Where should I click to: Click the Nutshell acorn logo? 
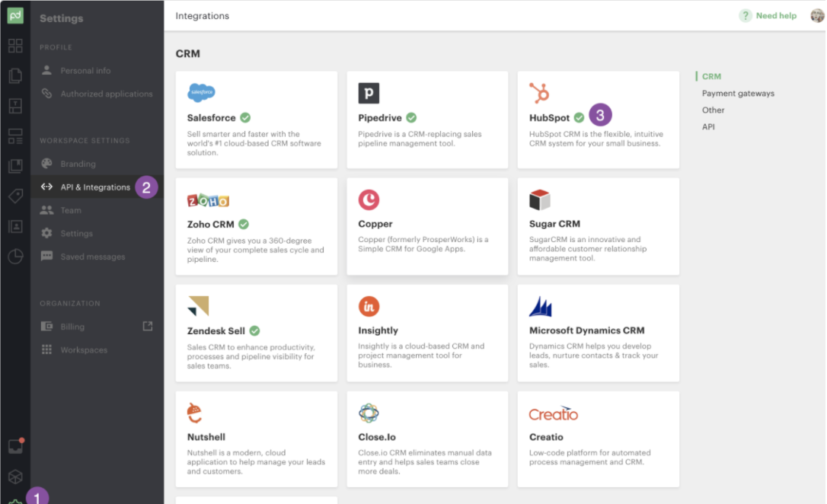(x=195, y=413)
